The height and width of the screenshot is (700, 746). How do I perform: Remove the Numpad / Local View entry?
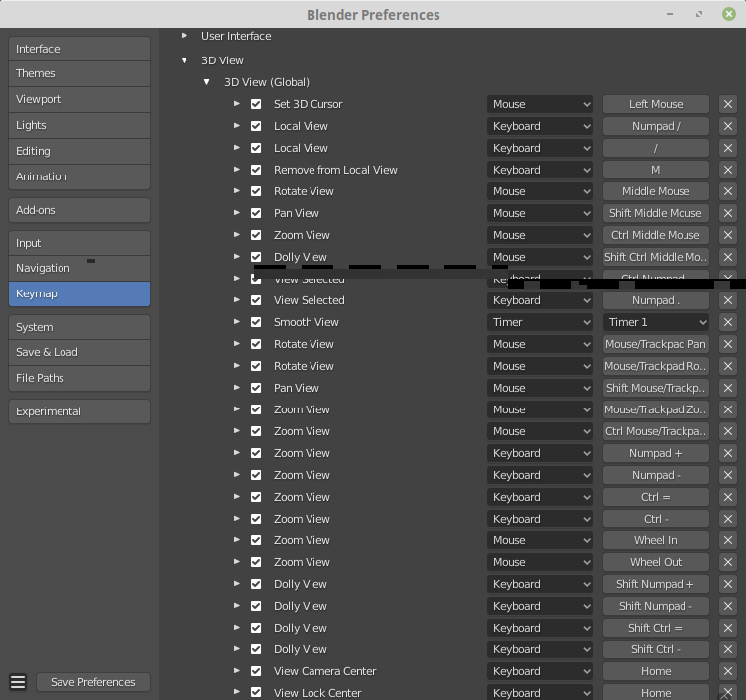coord(728,126)
